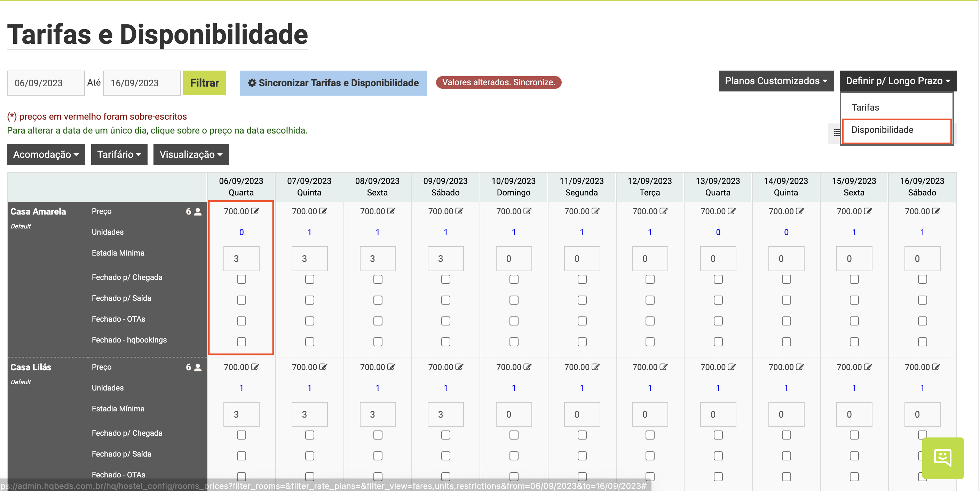Open the green chat support widget
Image resolution: width=980 pixels, height=491 pixels.
943,458
